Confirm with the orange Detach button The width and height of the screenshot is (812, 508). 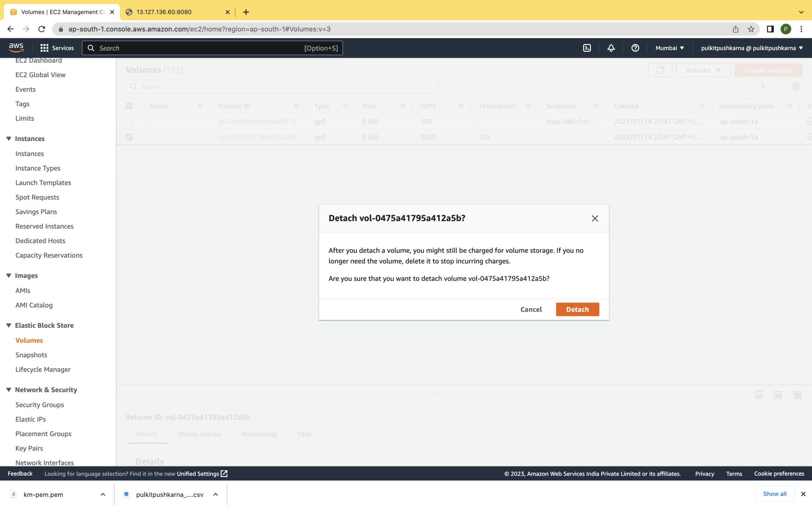577,309
